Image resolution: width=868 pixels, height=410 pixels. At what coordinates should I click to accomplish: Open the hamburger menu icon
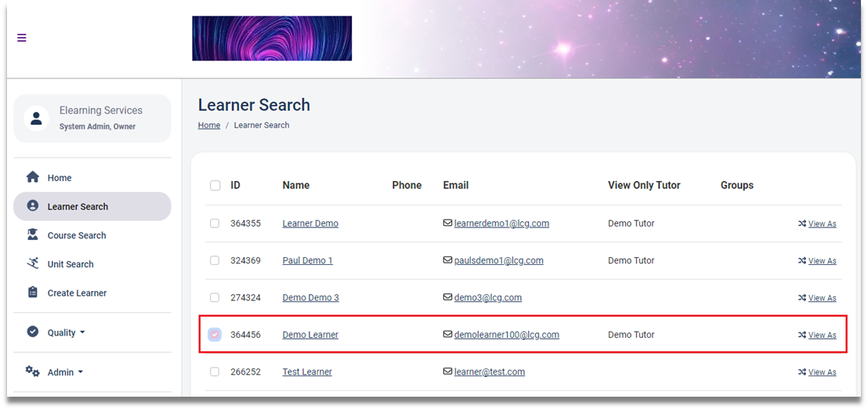pyautogui.click(x=22, y=38)
